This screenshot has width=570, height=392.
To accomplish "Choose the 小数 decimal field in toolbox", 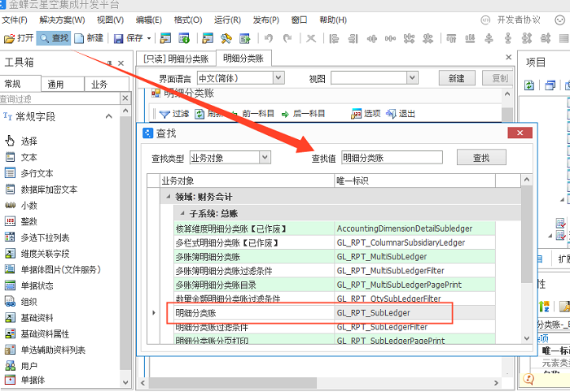I will [28, 205].
